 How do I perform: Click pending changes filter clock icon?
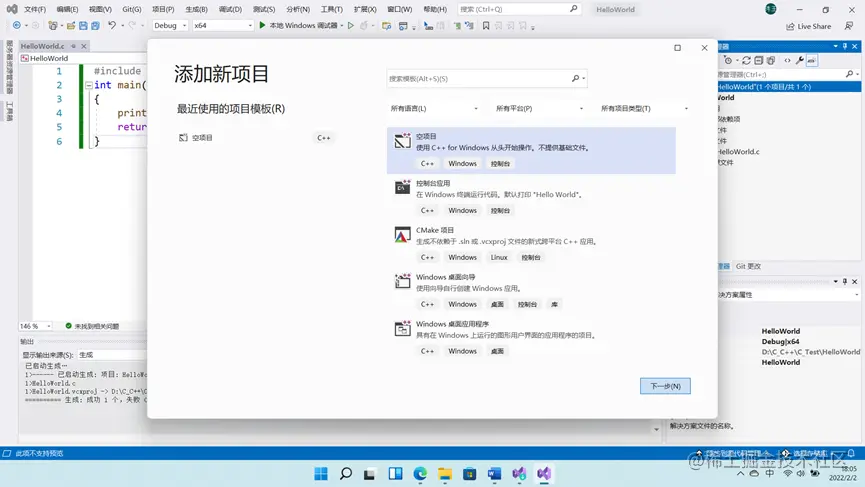pos(728,61)
